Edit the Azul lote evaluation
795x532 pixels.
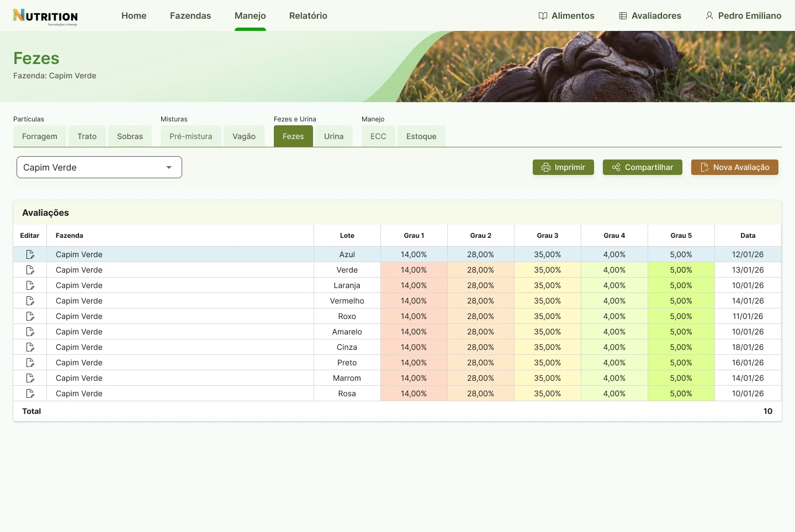click(30, 254)
